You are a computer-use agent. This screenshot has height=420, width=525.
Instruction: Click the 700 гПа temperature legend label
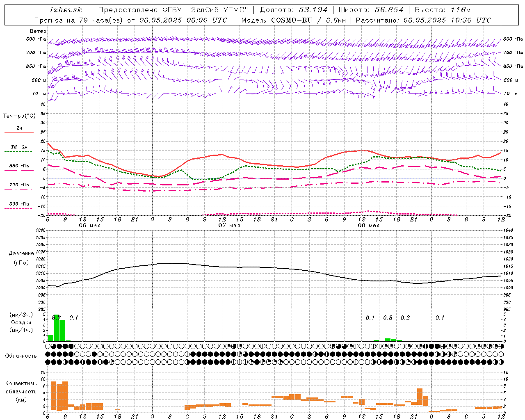click(x=19, y=185)
